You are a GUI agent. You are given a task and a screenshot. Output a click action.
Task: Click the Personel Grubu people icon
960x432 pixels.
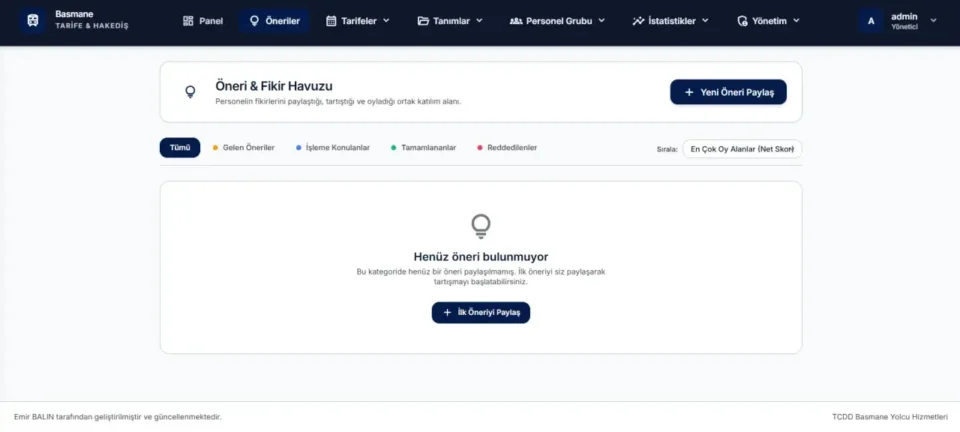(x=516, y=21)
